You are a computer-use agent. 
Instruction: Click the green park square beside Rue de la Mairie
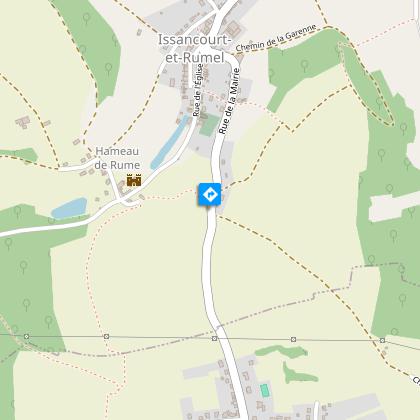210,125
